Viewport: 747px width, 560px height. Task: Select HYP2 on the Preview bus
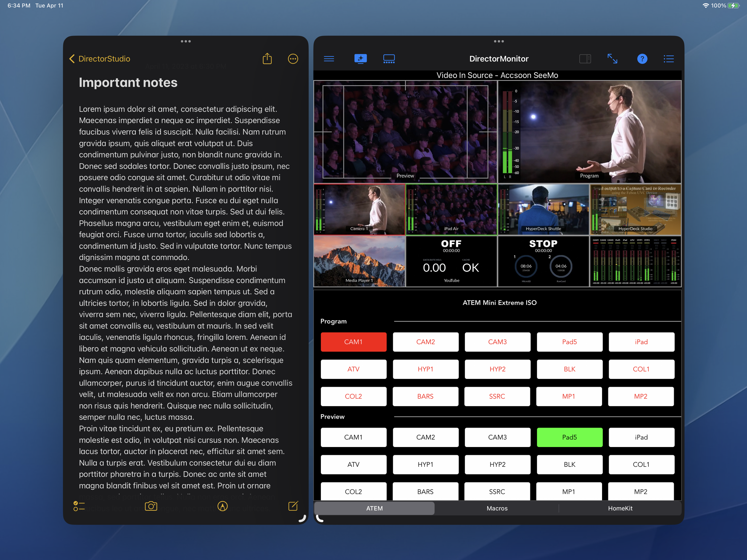click(x=498, y=464)
